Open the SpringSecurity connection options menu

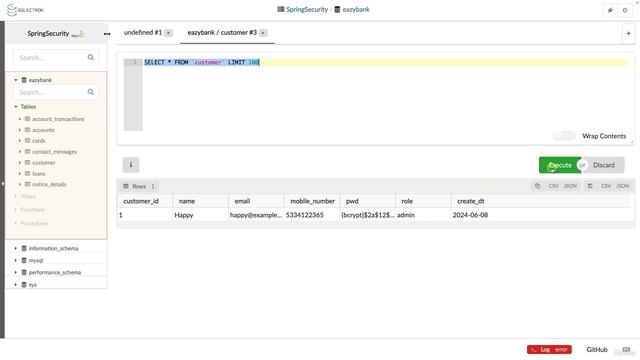pos(107,34)
